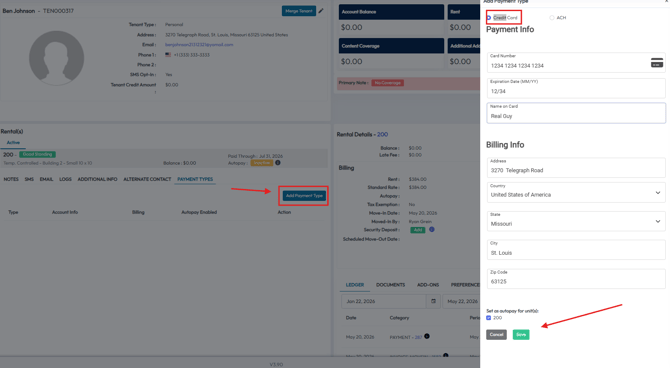Open the State dropdown showing Missouri
Image resolution: width=670 pixels, height=368 pixels.
[x=576, y=221]
